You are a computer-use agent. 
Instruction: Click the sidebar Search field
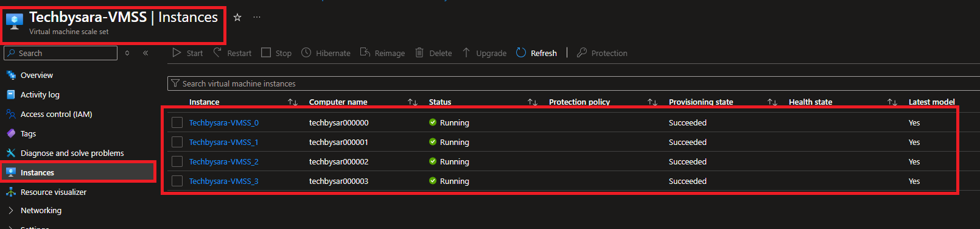60,53
